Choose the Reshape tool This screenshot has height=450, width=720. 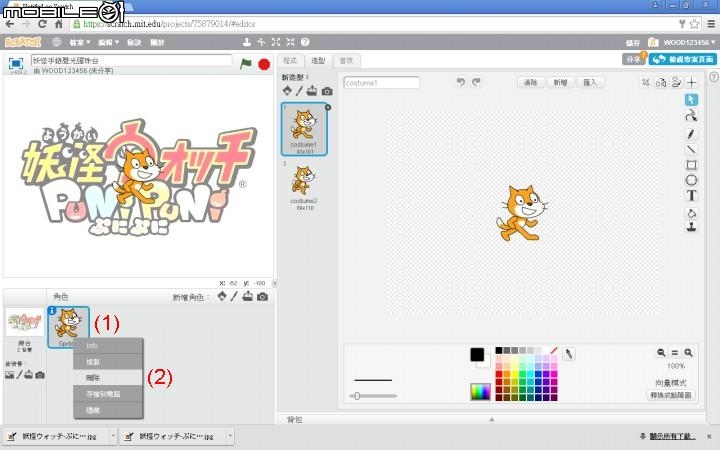691,115
